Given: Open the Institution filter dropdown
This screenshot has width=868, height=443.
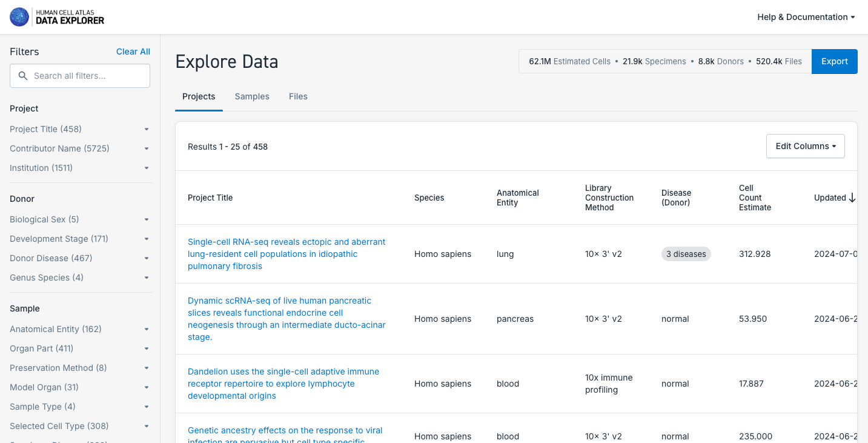Looking at the screenshot, I should pyautogui.click(x=80, y=168).
